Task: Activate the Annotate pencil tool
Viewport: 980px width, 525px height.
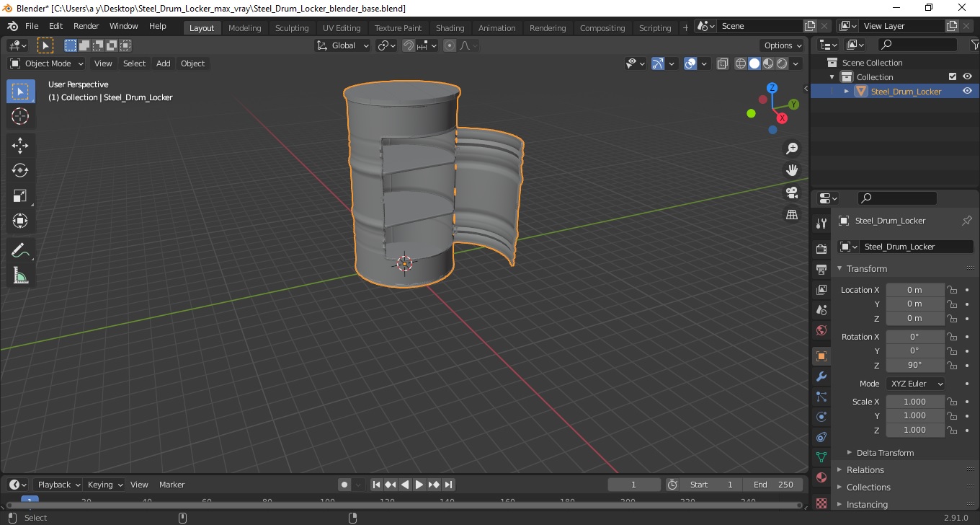Action: pyautogui.click(x=20, y=250)
